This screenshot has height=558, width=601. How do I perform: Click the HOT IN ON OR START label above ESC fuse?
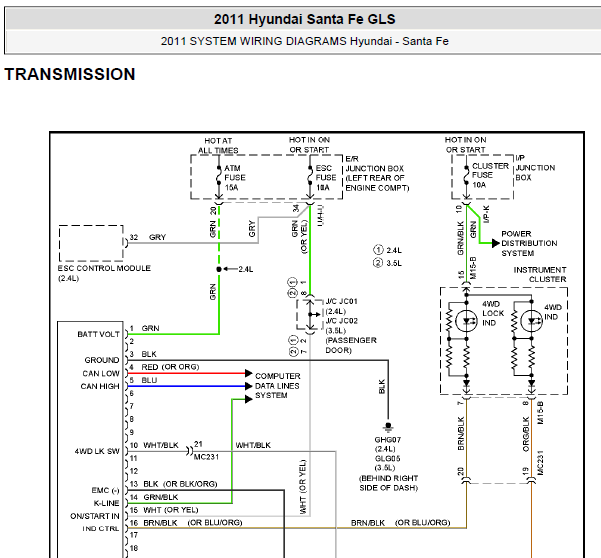pos(309,145)
